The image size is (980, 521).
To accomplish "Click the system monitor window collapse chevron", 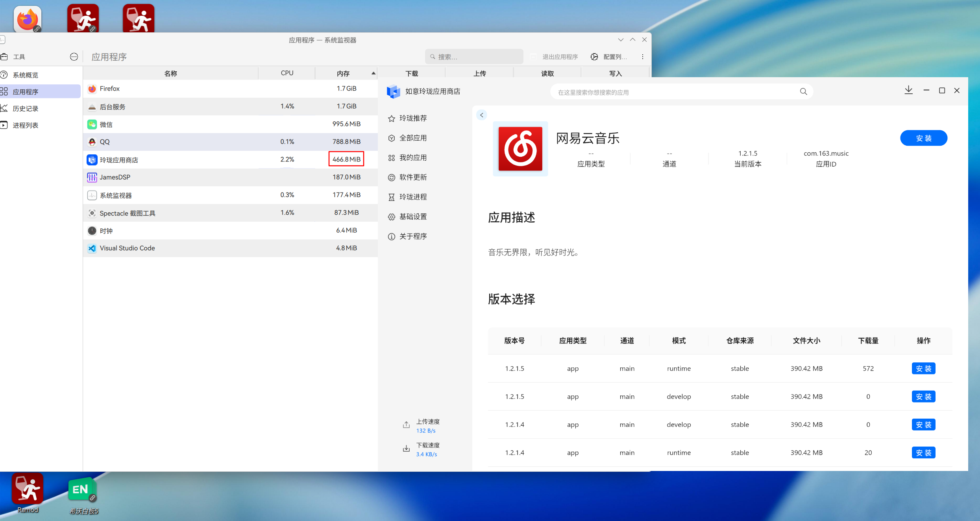I will 621,40.
